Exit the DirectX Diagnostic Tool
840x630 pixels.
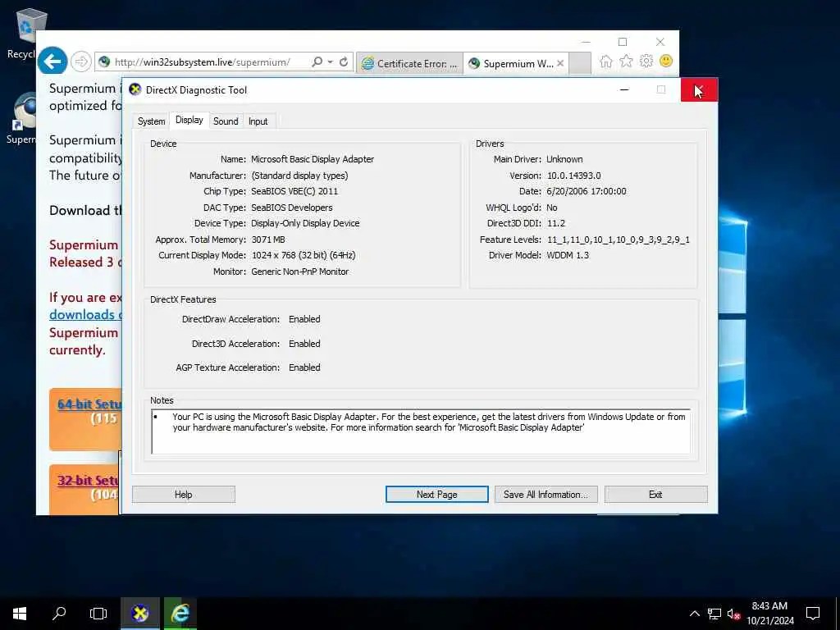(x=655, y=495)
